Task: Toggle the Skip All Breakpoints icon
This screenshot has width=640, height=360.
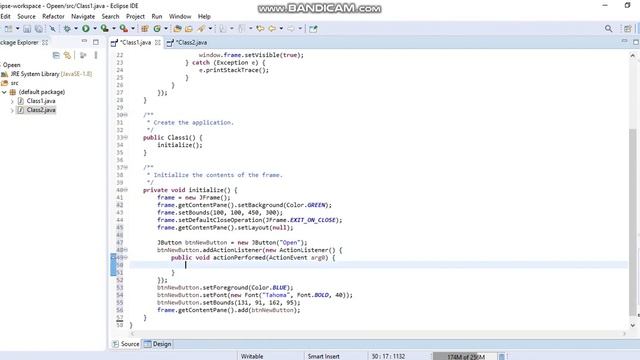Action: [52, 29]
